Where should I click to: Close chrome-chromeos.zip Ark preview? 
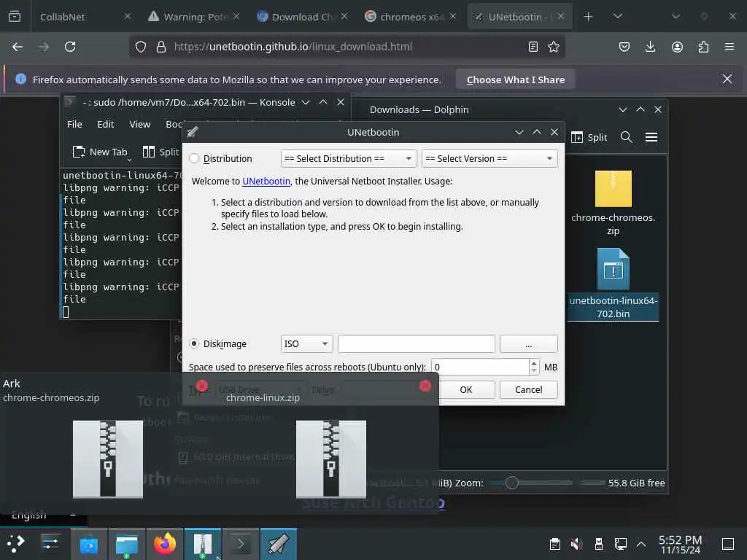coord(202,386)
